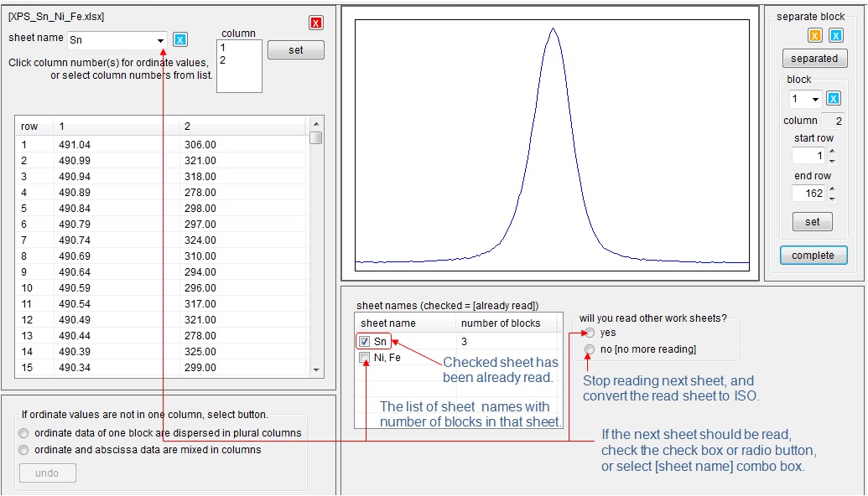Click blue X icon next to block dropdown
Viewport: 868px width, 496px height.
click(x=833, y=99)
